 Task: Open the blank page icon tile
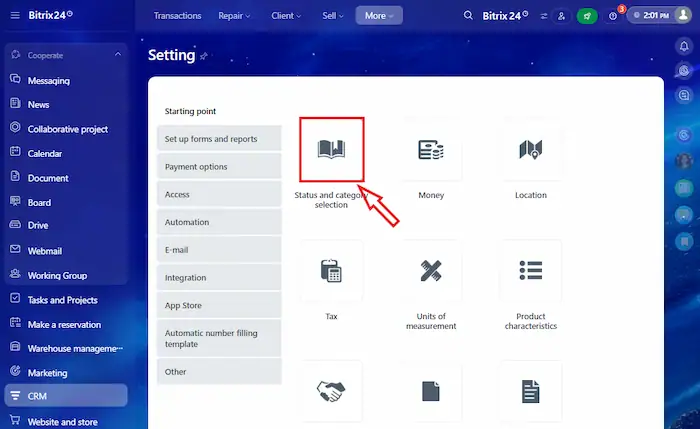pyautogui.click(x=431, y=391)
